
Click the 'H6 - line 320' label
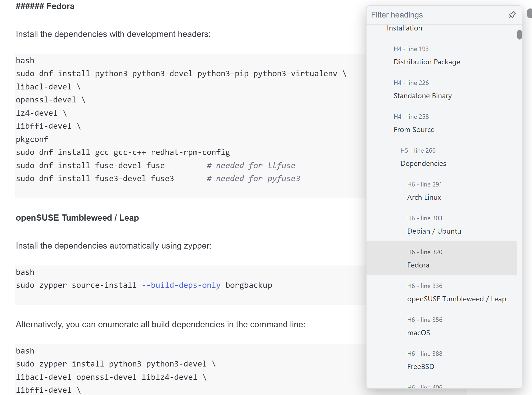click(425, 252)
